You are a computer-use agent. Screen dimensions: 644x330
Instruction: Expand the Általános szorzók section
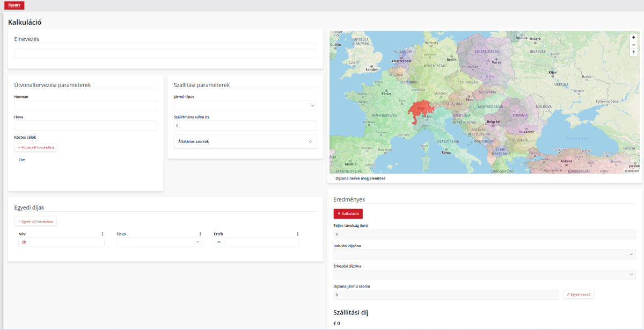pyautogui.click(x=245, y=141)
